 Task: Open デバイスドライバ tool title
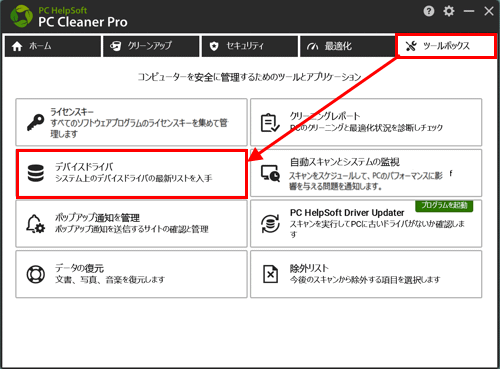point(84,167)
